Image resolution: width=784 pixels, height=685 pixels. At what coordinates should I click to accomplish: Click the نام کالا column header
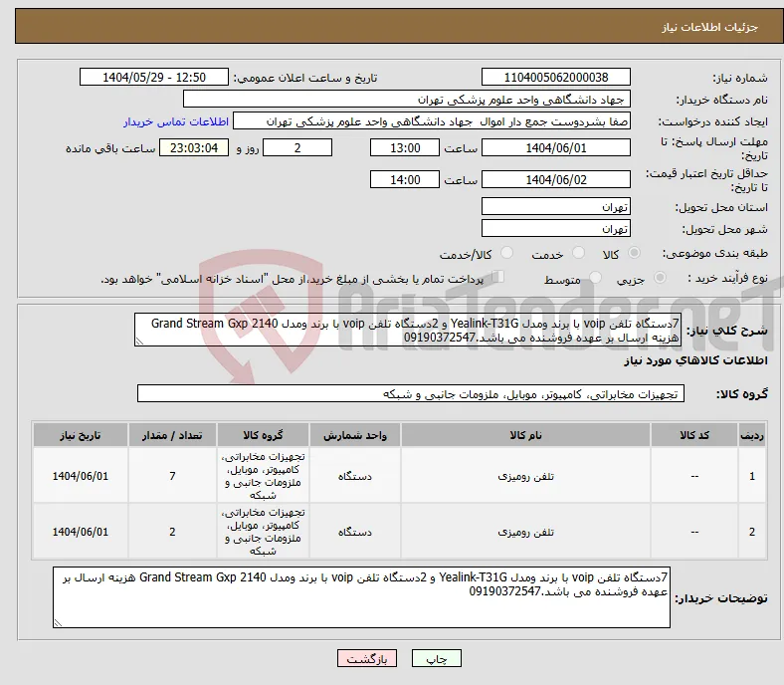525,435
